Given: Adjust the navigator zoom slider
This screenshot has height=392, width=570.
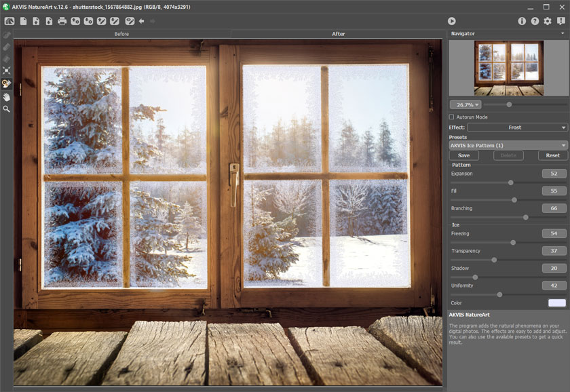Looking at the screenshot, I should (509, 104).
